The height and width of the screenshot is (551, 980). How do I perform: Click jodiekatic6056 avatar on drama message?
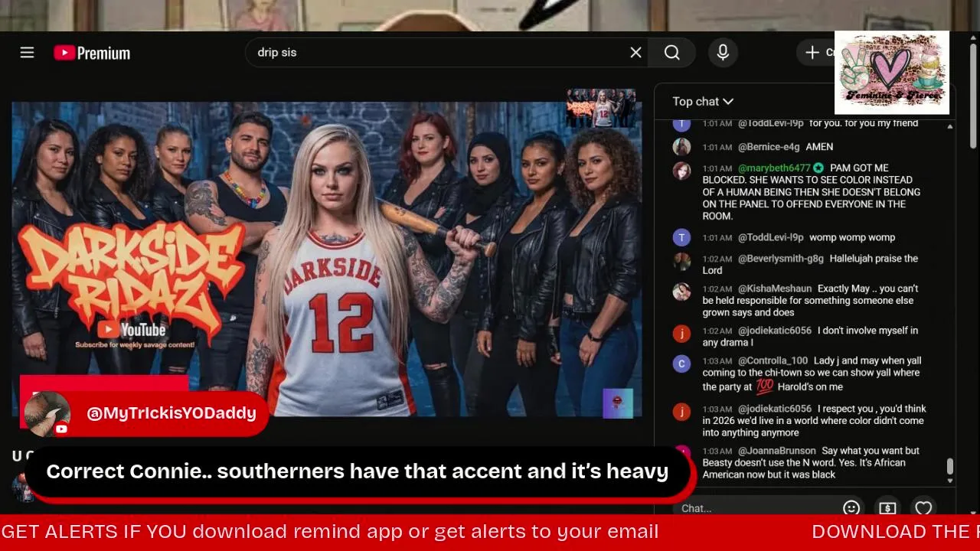681,334
